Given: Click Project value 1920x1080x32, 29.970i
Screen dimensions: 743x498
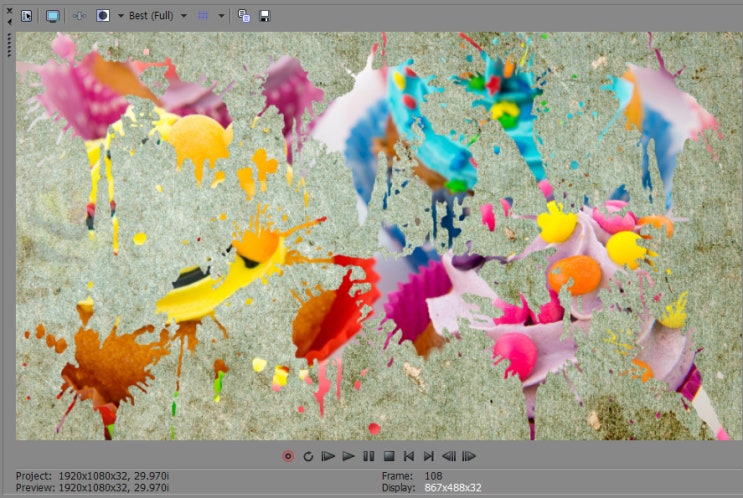Looking at the screenshot, I should [x=114, y=476].
